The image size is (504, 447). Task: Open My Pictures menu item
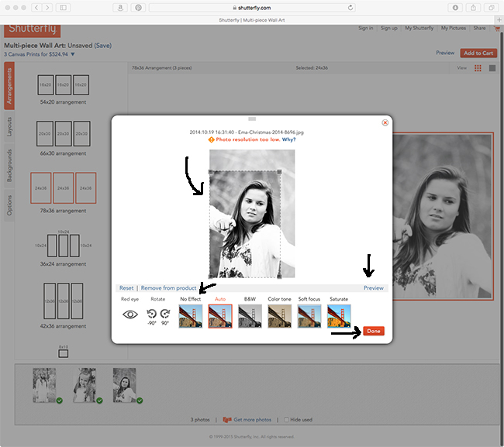click(454, 28)
